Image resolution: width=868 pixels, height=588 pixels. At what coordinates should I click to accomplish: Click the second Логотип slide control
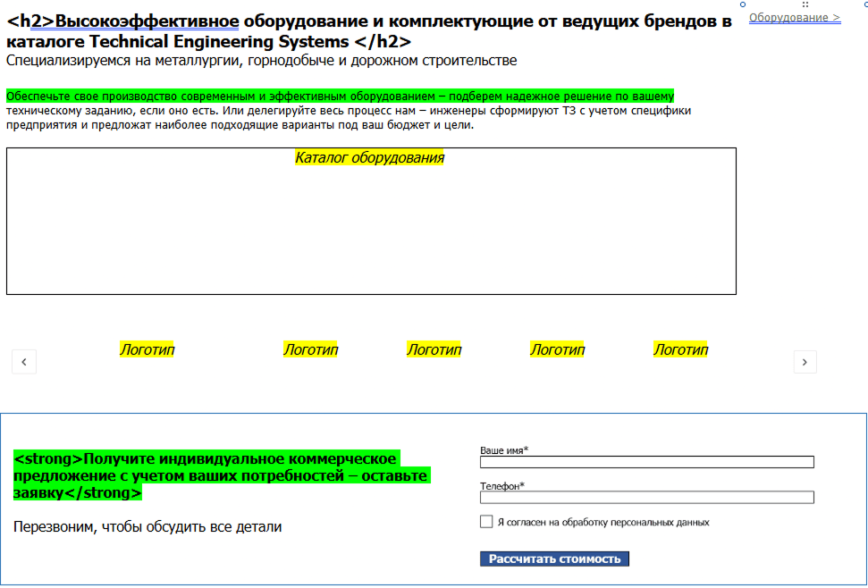[x=310, y=349]
